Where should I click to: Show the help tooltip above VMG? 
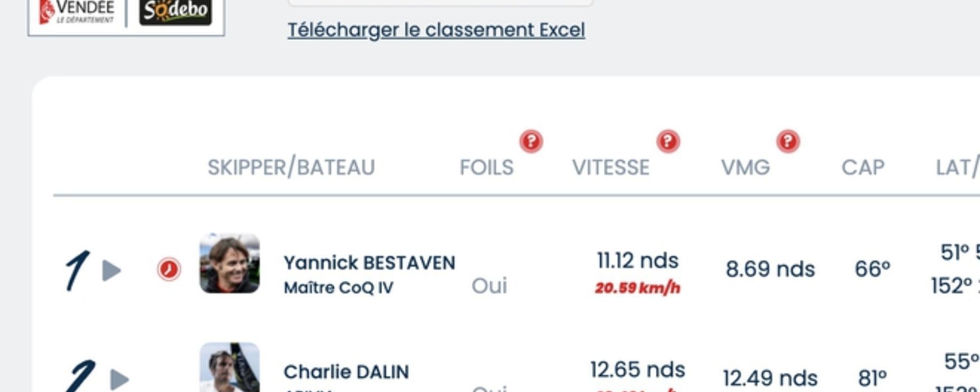pos(788,141)
